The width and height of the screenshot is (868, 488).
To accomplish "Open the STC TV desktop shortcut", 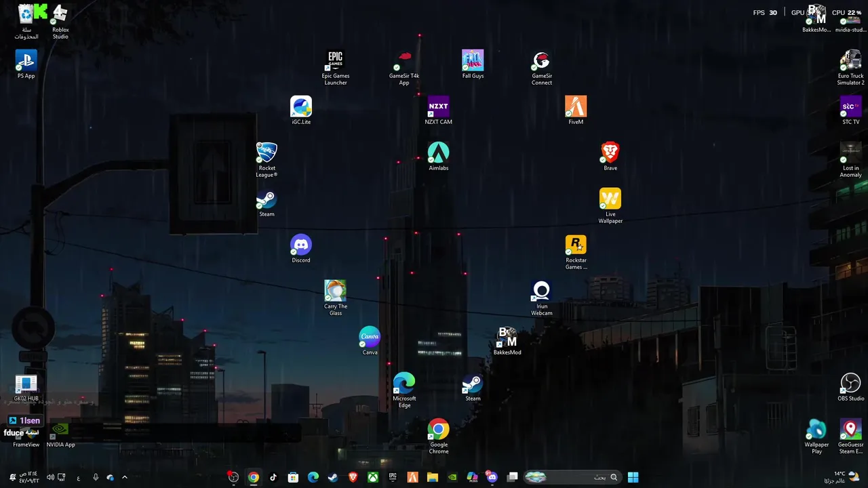I will [850, 110].
